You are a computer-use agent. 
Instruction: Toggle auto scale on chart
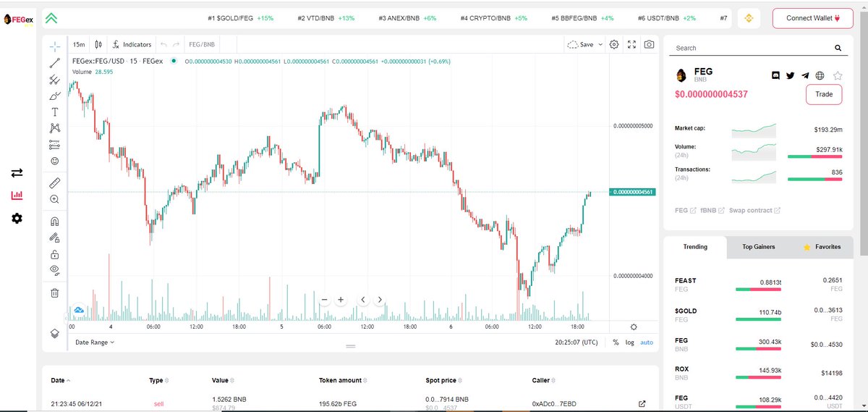(647, 342)
